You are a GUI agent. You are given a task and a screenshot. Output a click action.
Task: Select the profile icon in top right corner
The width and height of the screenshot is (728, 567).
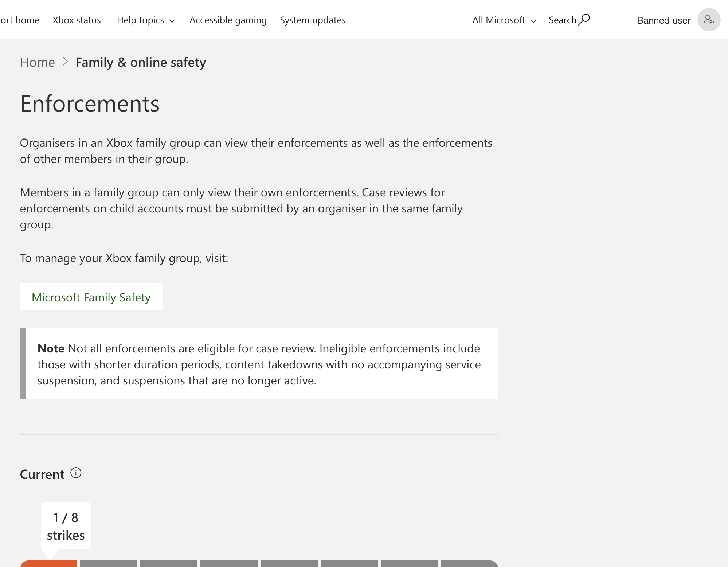[709, 19]
